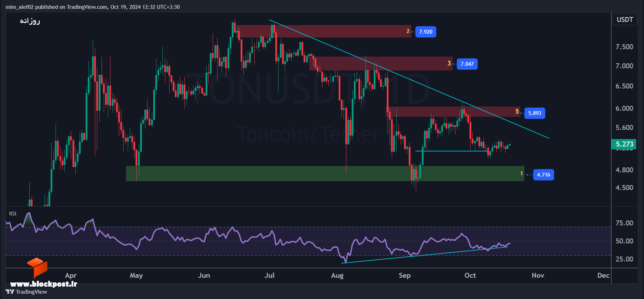The image size is (644, 299).
Task: Click the RSI 25.00 axis value
Action: coord(624,259)
